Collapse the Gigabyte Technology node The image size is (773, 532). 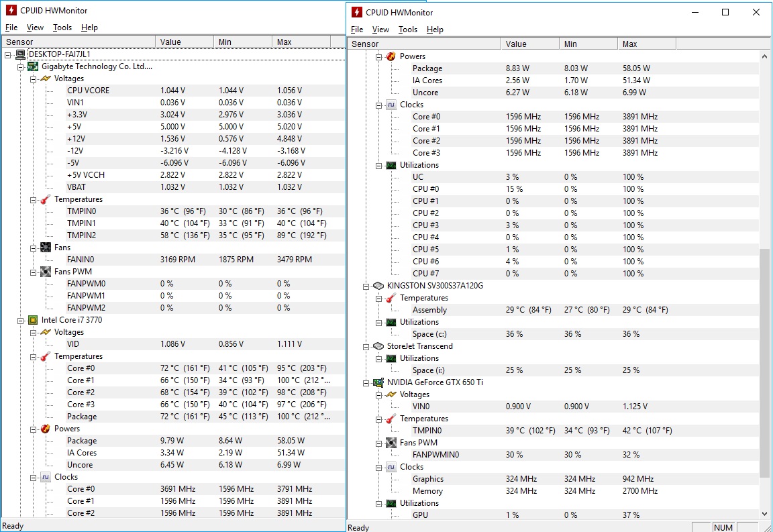21,67
